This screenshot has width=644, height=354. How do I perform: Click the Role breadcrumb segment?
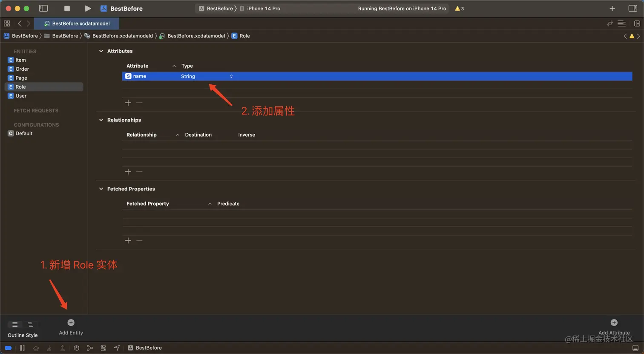(x=241, y=36)
